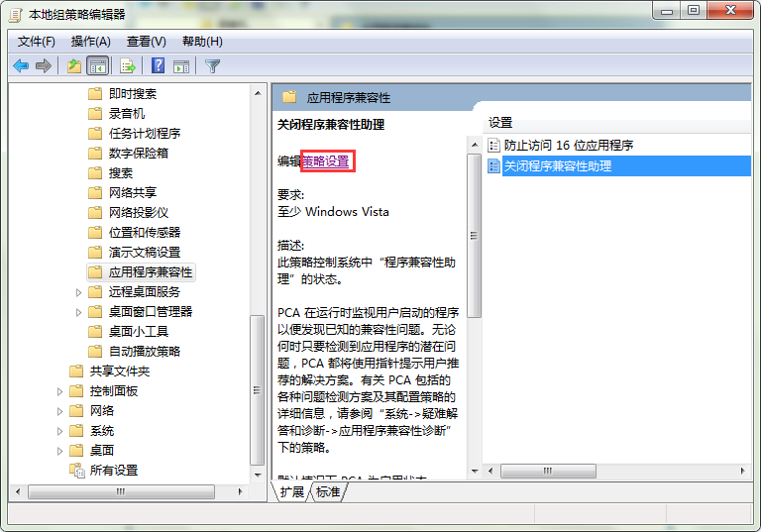
Task: Click the Export list toolbar icon
Action: pos(127,66)
